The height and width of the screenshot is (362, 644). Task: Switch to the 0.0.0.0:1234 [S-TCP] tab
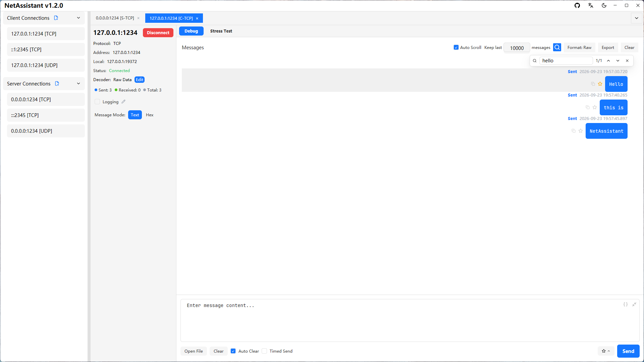point(115,18)
